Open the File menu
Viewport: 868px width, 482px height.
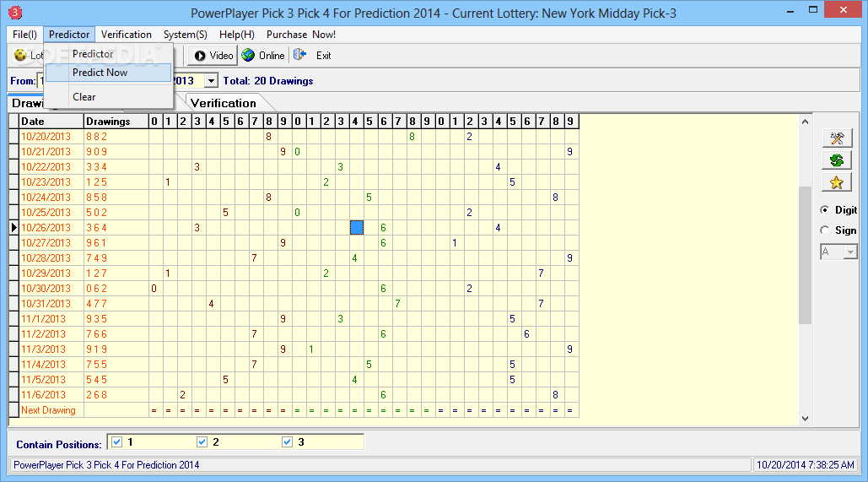[25, 35]
